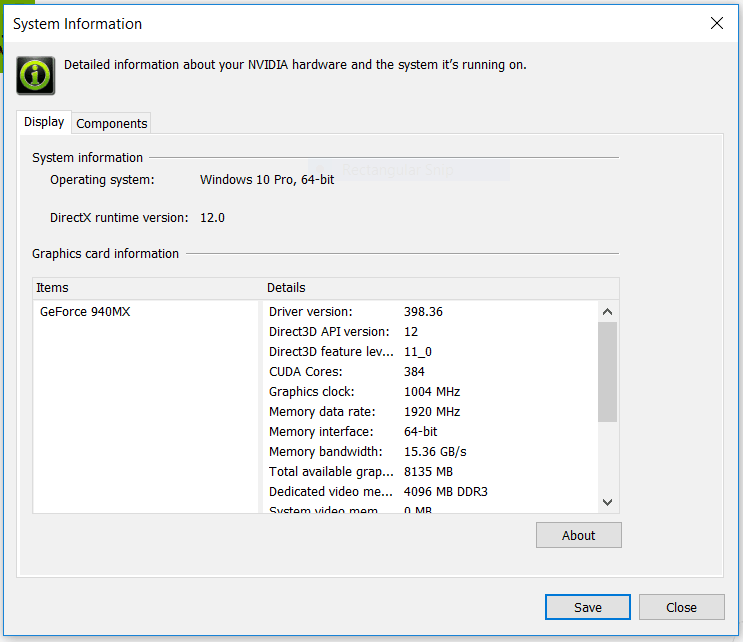The image size is (743, 642).
Task: Open the About dialog
Action: coord(578,535)
